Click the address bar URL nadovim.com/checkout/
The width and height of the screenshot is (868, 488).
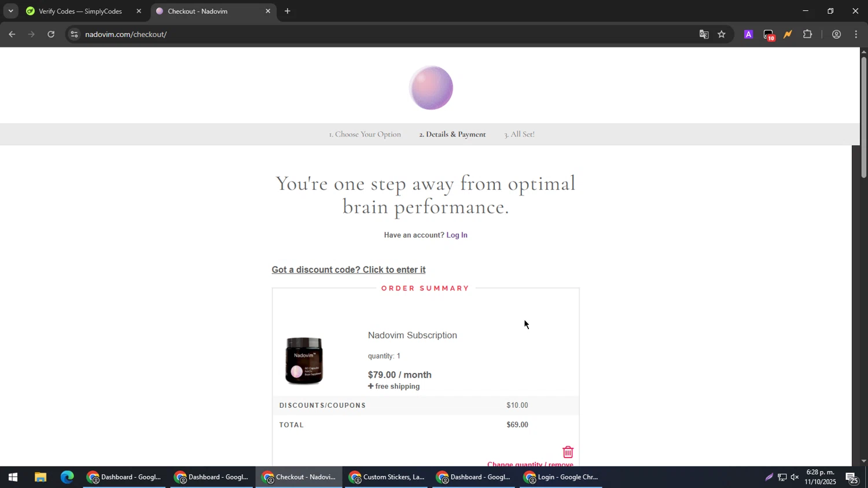click(126, 35)
